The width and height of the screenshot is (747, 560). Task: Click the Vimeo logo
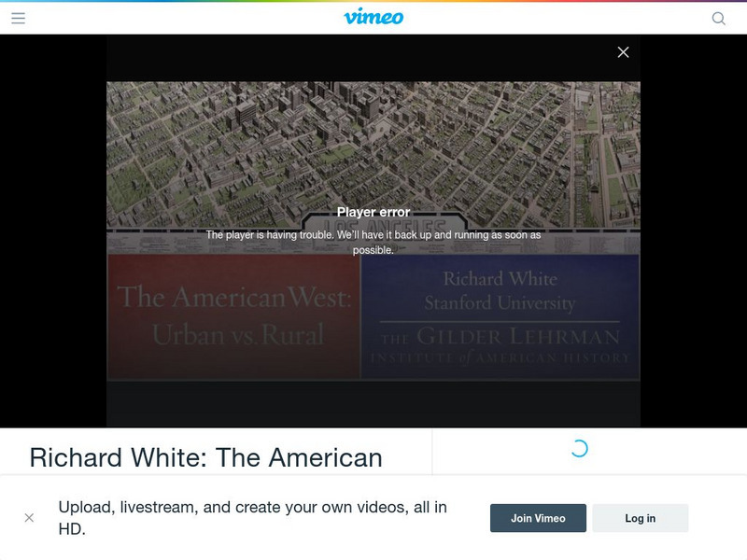373,17
